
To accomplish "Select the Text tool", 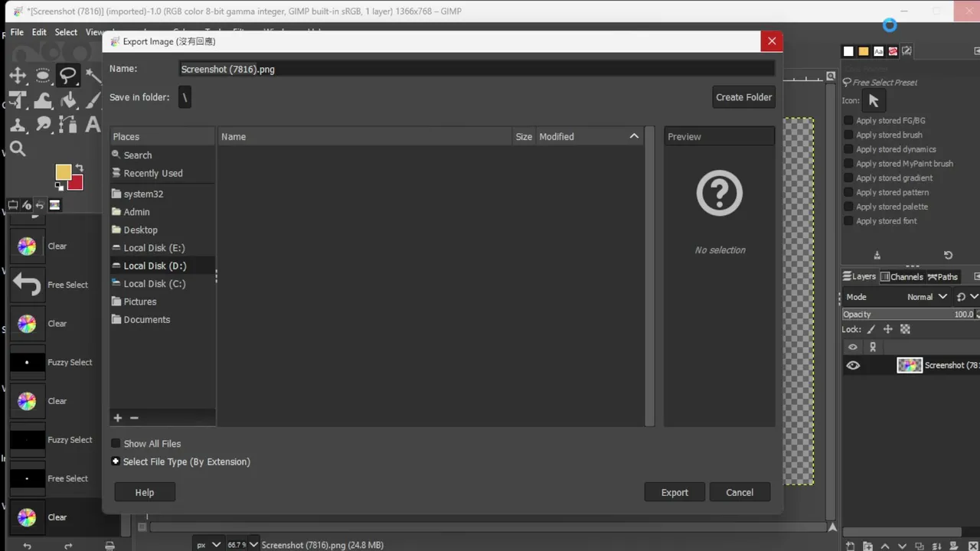I will 93,124.
